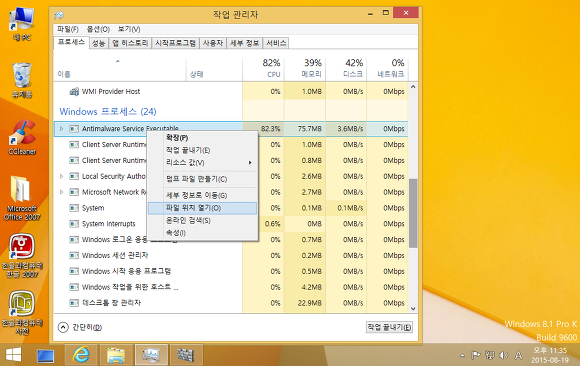Switch to the 서비스 tab
580x366 pixels.
(x=276, y=43)
